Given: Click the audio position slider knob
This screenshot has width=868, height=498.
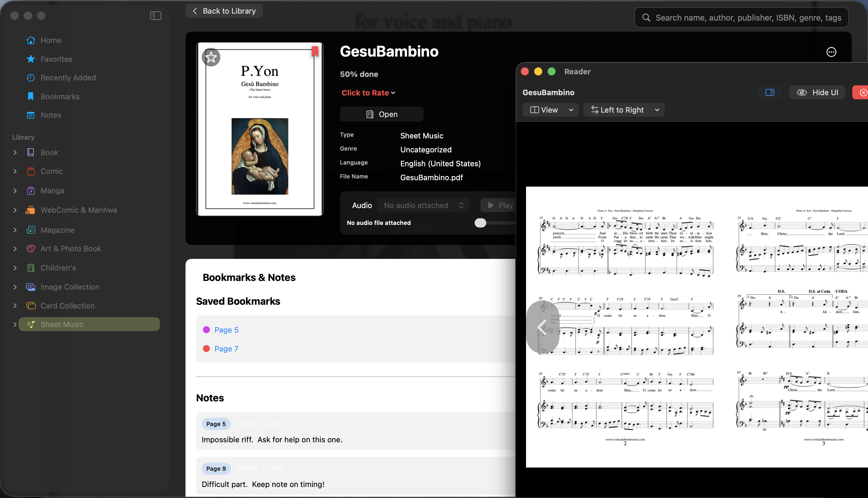Looking at the screenshot, I should coord(480,223).
